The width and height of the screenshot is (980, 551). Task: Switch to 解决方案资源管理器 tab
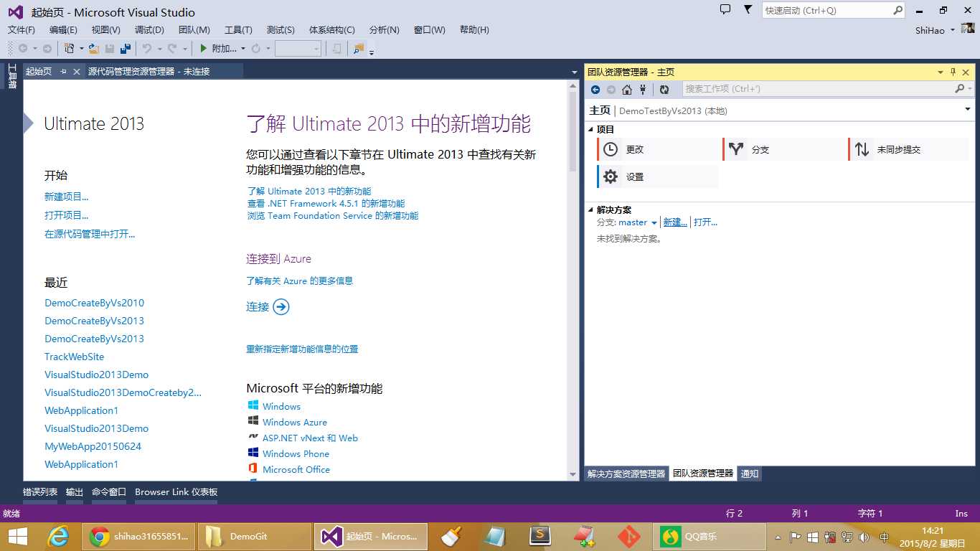(626, 474)
